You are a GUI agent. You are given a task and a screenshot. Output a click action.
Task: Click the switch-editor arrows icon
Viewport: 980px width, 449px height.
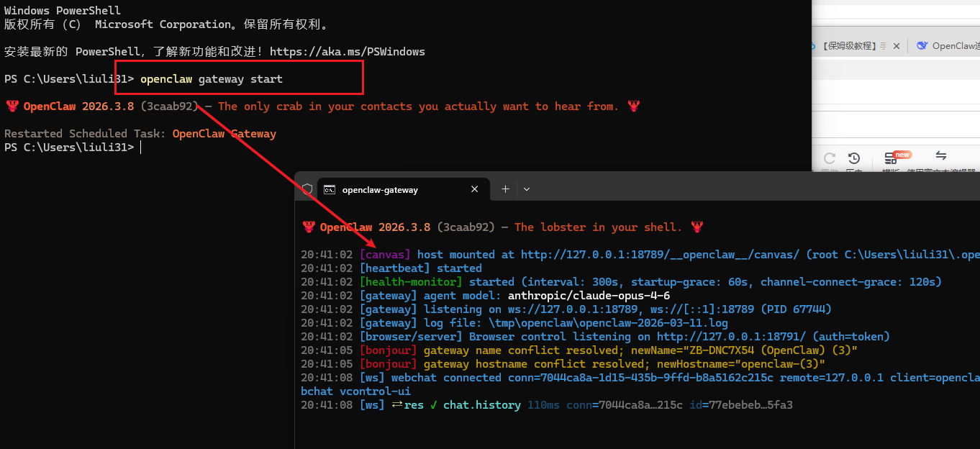point(940,156)
